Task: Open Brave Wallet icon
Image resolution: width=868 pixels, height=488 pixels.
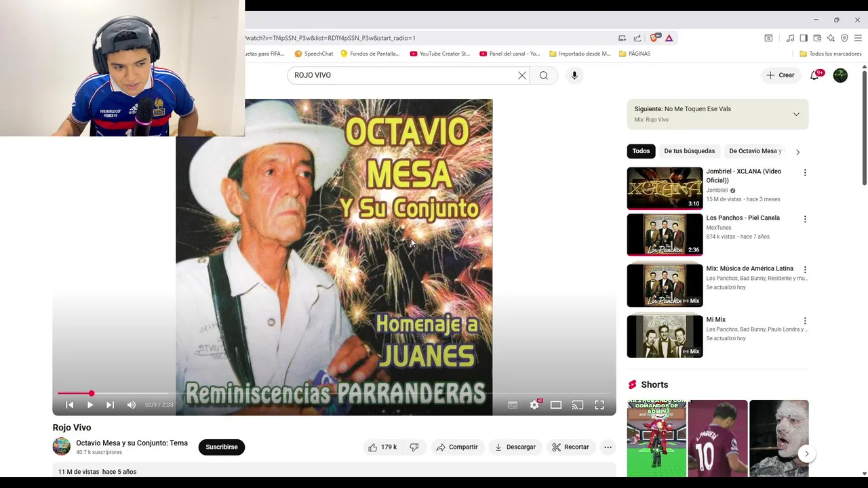Action: (817, 38)
